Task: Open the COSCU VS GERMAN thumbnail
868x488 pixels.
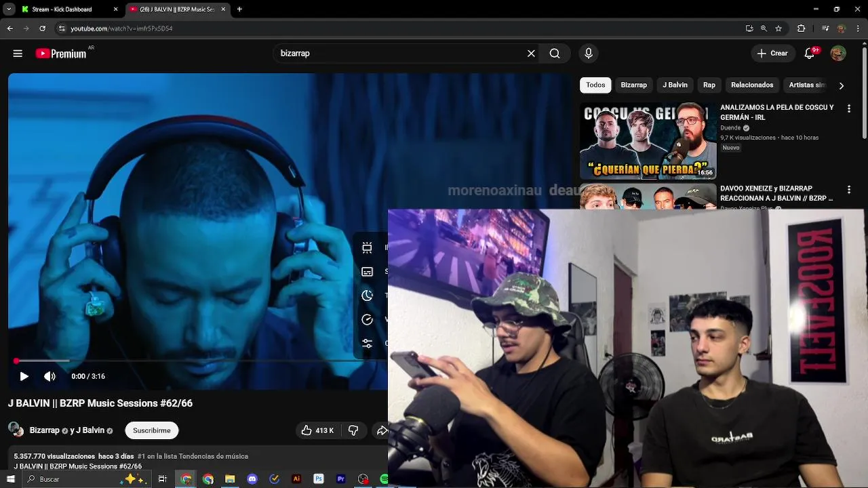Action: coord(648,141)
